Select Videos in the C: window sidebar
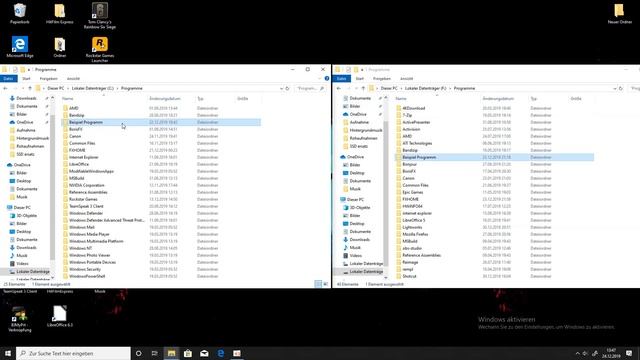The image size is (640, 360). [22, 264]
